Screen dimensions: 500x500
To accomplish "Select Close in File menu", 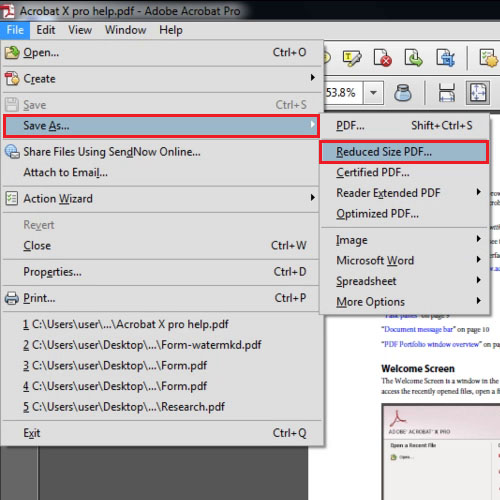I will [x=161, y=246].
